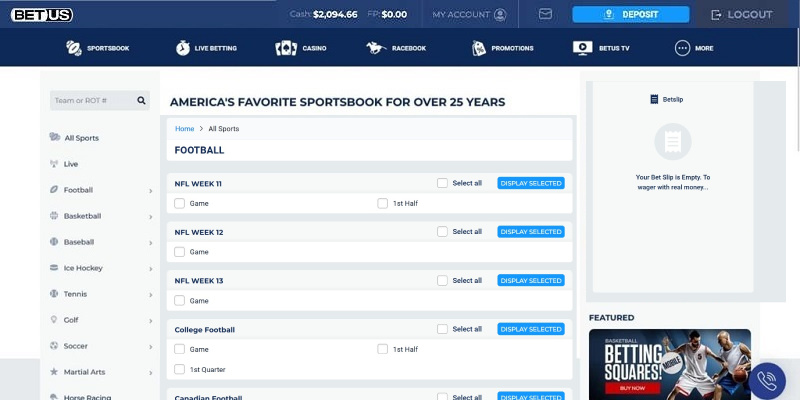Check the Game box under NFL Week 13
The width and height of the screenshot is (800, 400).
pos(179,301)
